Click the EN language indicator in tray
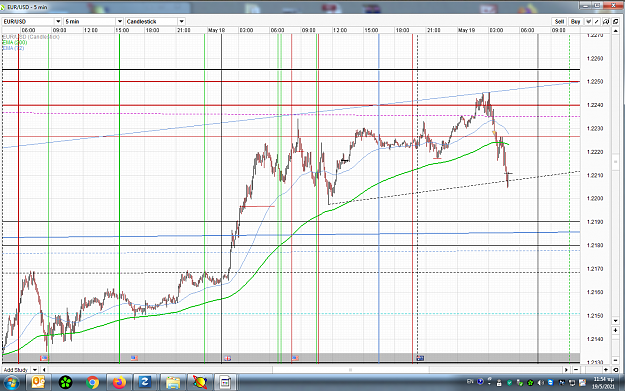This screenshot has height=391, width=625. click(470, 381)
